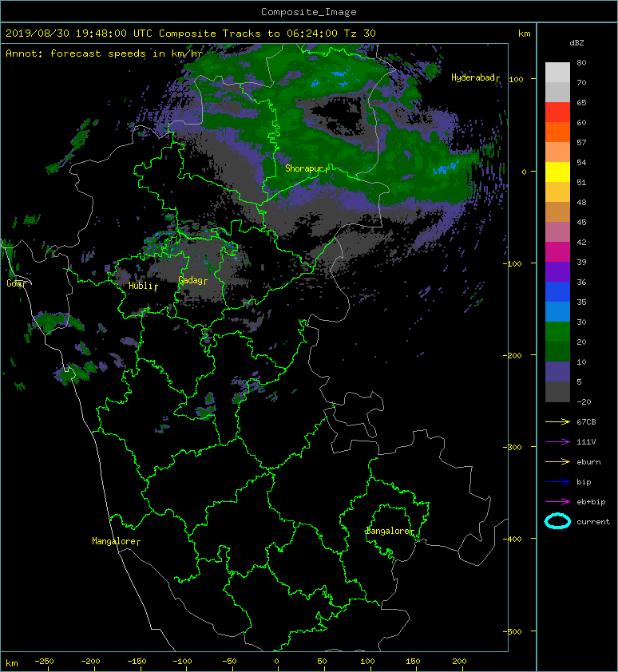Viewport: 618px width, 672px height.
Task: Click the magenta eb+bip arrow symbol
Action: [x=557, y=502]
